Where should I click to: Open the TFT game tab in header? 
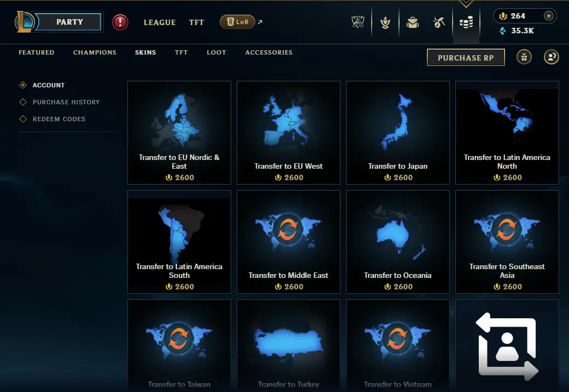pos(196,22)
